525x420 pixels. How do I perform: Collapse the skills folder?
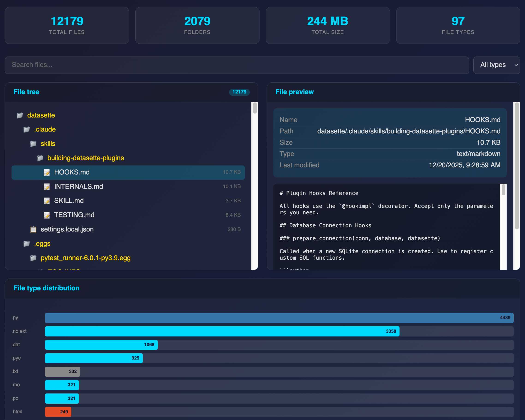(x=48, y=144)
